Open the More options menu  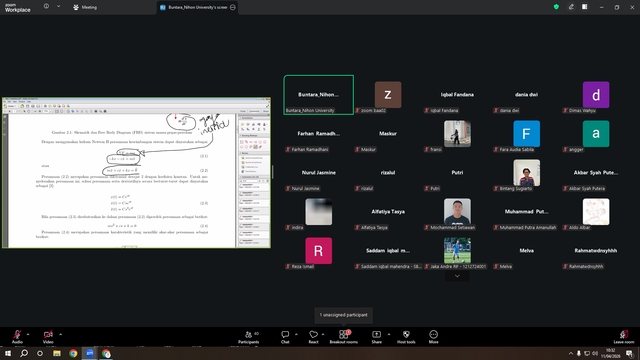[433, 337]
